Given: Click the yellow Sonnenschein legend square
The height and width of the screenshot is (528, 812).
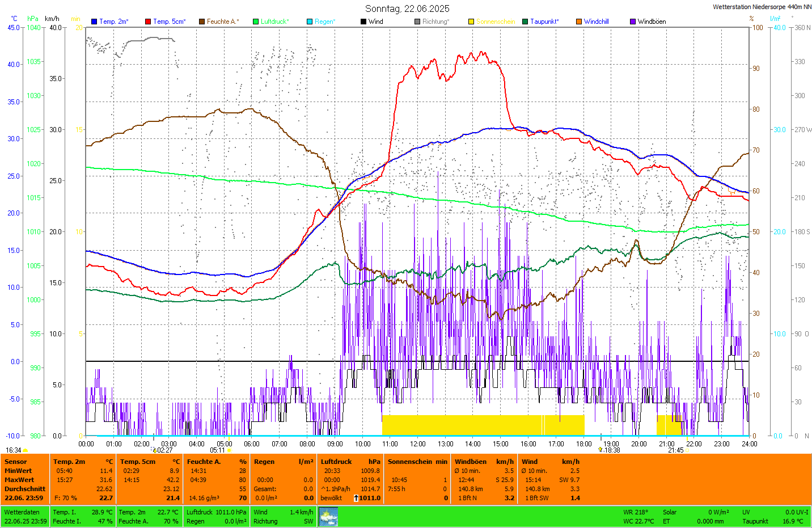Looking at the screenshot, I should 471,22.
